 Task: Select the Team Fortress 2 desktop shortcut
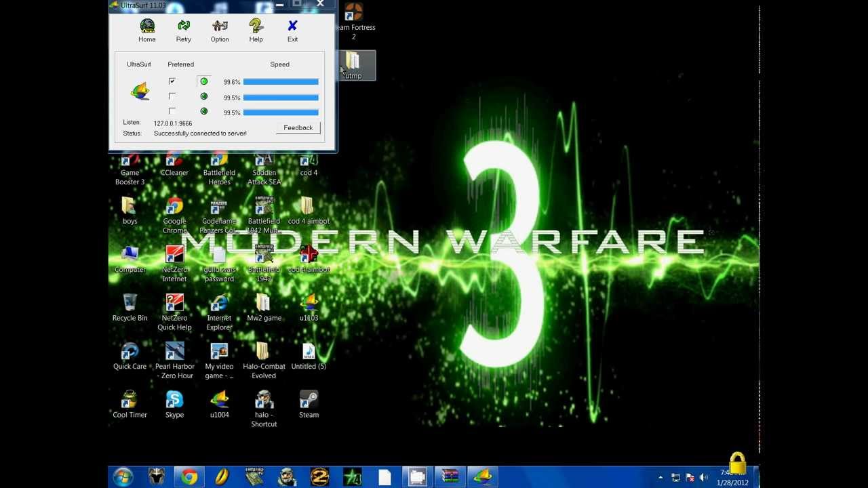click(x=353, y=22)
